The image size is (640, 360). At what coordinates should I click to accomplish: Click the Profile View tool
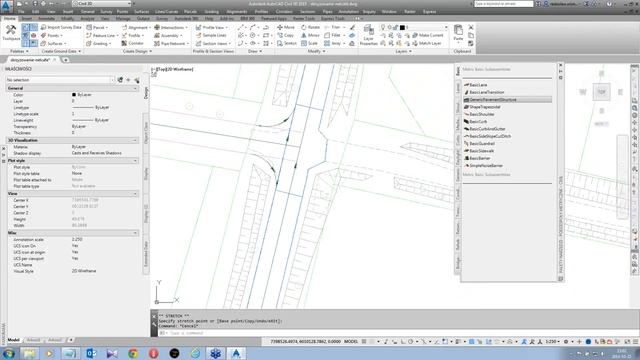(211, 27)
